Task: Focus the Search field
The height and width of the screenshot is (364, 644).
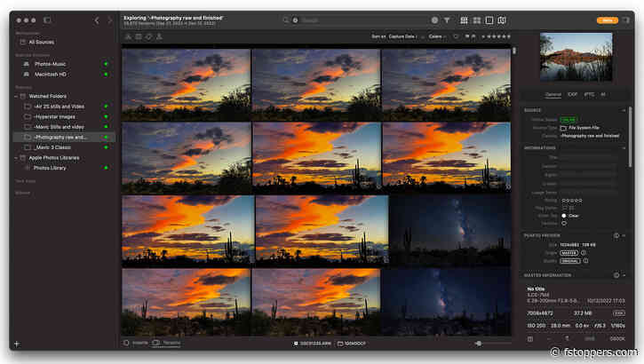Action: click(362, 20)
